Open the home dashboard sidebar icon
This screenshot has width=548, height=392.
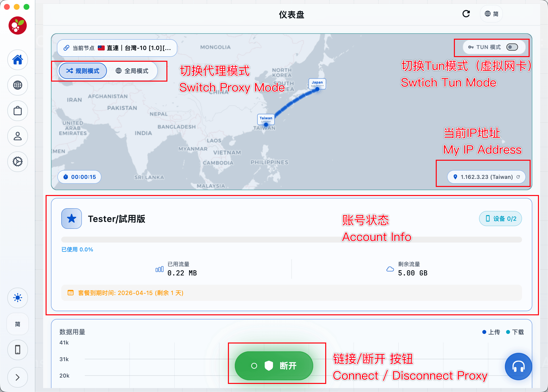click(x=18, y=60)
